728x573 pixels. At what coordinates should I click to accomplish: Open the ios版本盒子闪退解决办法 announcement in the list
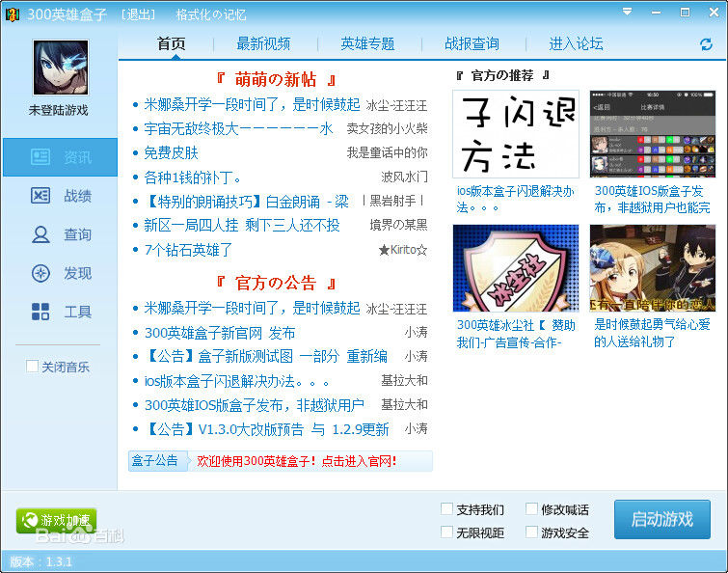pyautogui.click(x=237, y=381)
